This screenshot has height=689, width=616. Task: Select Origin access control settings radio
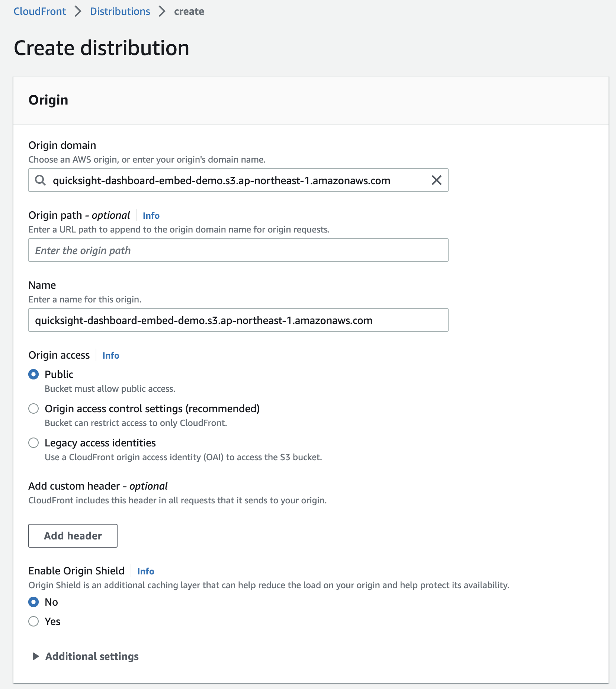click(33, 408)
